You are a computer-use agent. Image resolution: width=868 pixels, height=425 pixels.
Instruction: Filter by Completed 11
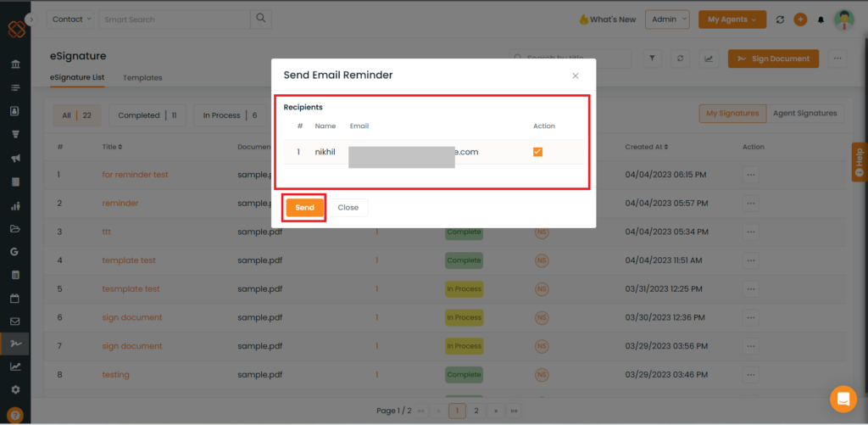(147, 115)
